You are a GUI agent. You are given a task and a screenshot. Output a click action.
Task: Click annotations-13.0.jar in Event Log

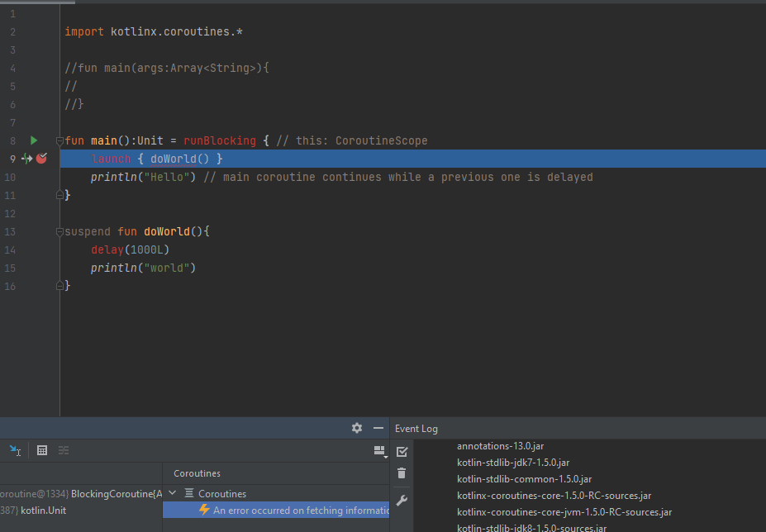click(x=500, y=446)
